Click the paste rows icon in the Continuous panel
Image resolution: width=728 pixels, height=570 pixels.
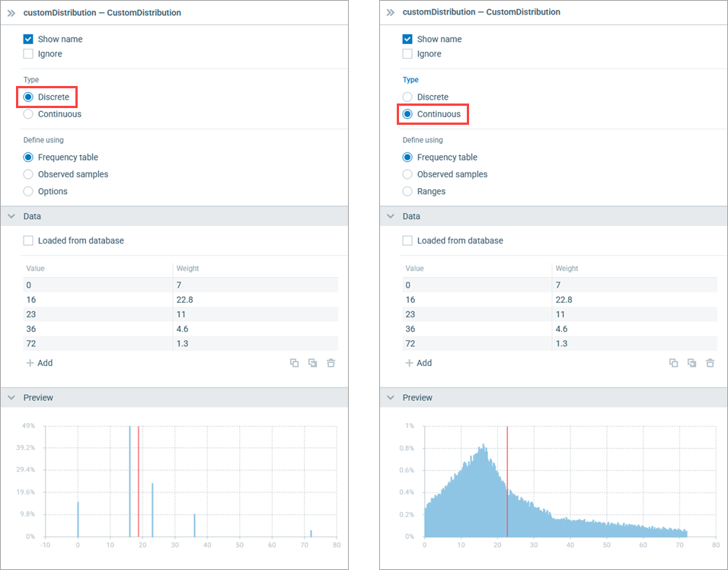tap(691, 363)
